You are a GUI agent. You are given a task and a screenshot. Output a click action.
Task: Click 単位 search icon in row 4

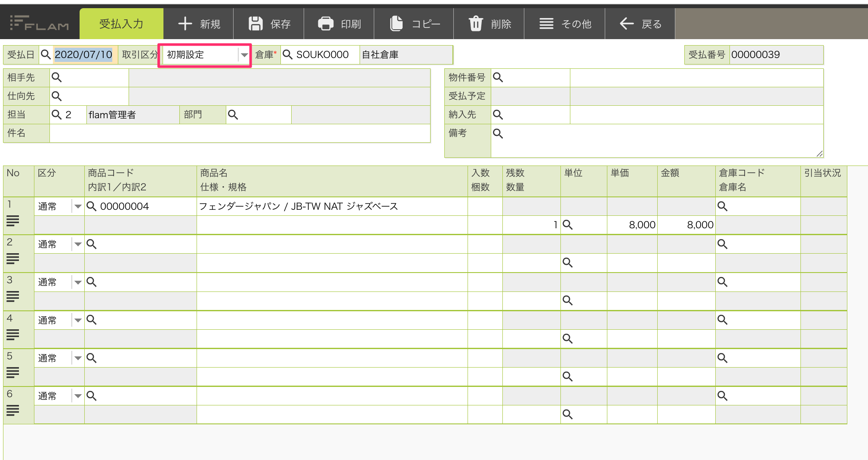567,339
